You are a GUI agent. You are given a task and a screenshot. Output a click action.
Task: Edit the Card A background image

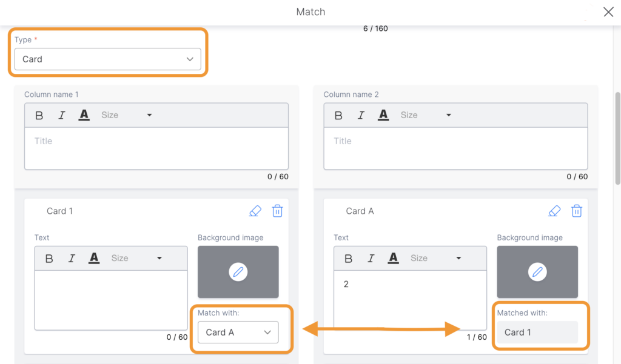[x=537, y=272]
